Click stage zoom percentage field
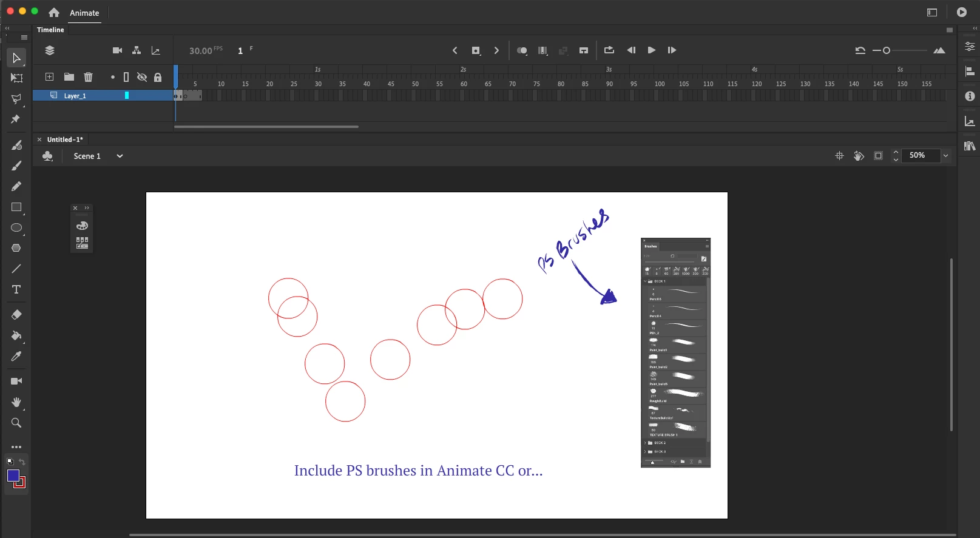This screenshot has width=980, height=538. pyautogui.click(x=921, y=155)
